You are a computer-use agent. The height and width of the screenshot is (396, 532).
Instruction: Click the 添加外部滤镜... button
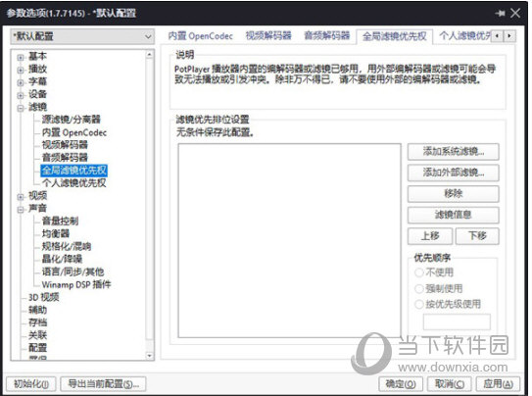(x=454, y=173)
